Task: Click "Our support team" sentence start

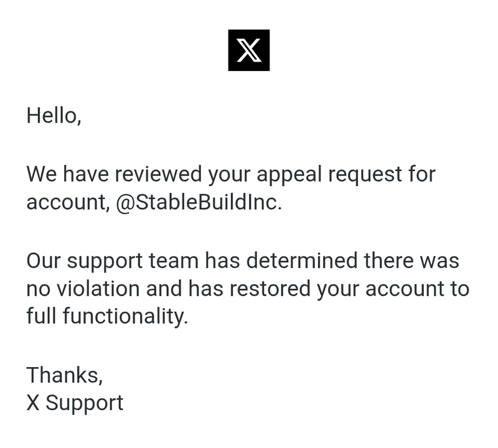Action: coord(113,261)
